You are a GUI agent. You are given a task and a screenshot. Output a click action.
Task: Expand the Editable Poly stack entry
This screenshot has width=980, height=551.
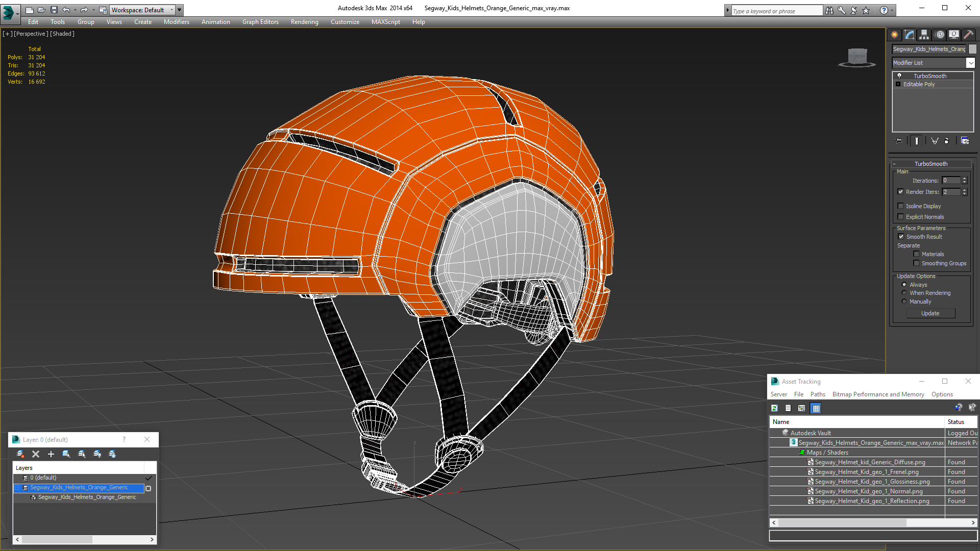point(898,84)
